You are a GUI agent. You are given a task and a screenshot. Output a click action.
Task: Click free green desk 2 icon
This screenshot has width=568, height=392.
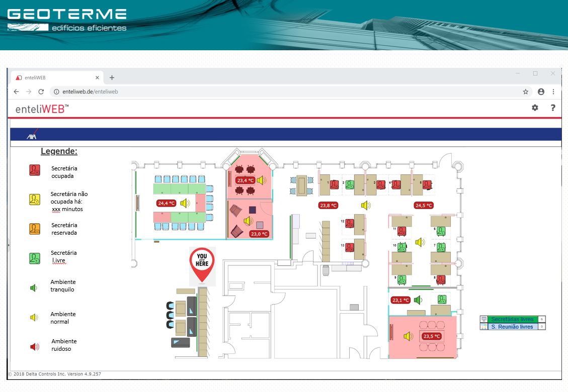click(350, 184)
